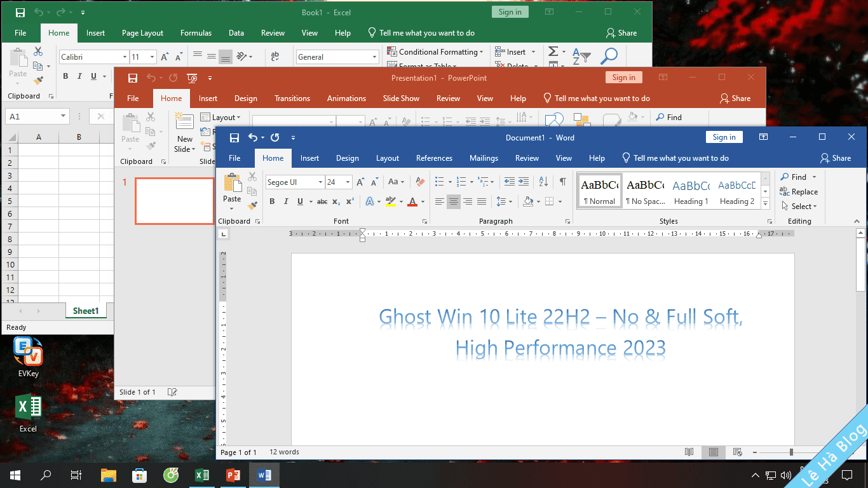
Task: Click the Increase Indent icon in Word
Action: click(524, 182)
